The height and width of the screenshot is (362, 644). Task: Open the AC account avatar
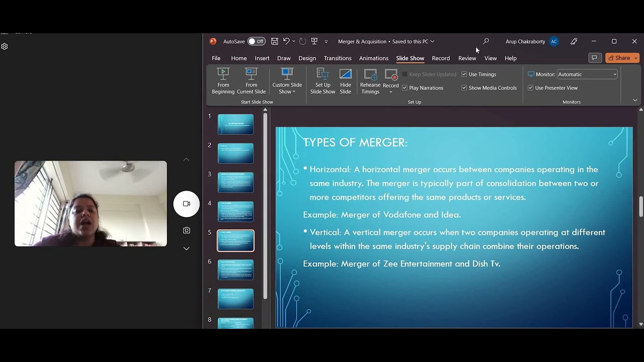pyautogui.click(x=554, y=41)
